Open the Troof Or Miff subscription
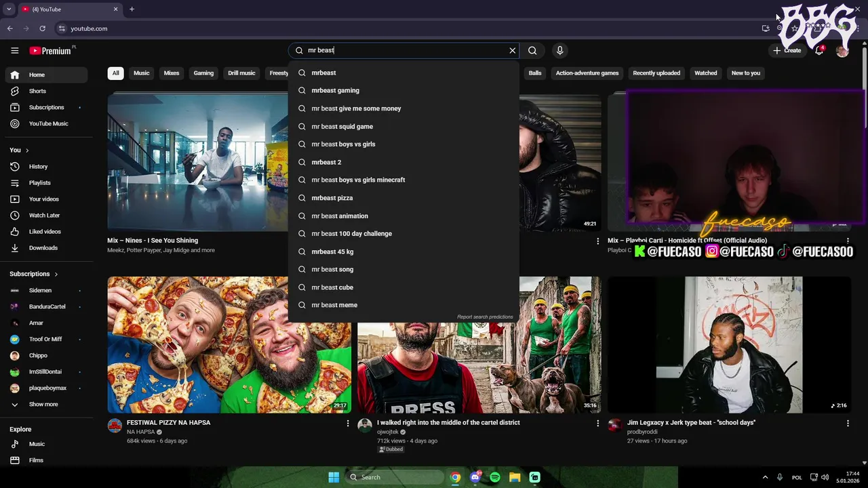 [47, 339]
